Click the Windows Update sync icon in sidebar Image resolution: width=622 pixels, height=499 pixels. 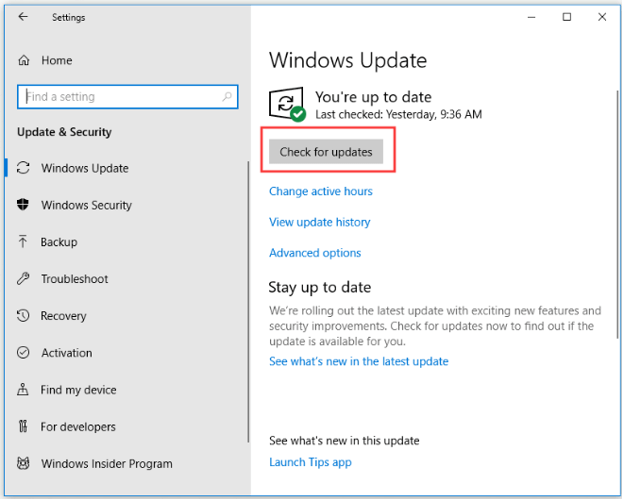[23, 168]
